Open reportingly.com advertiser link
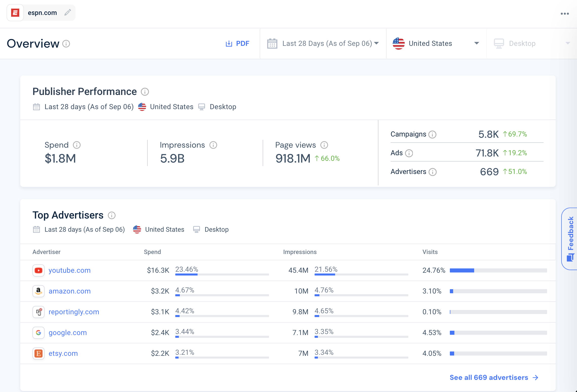The image size is (577, 392). (74, 312)
